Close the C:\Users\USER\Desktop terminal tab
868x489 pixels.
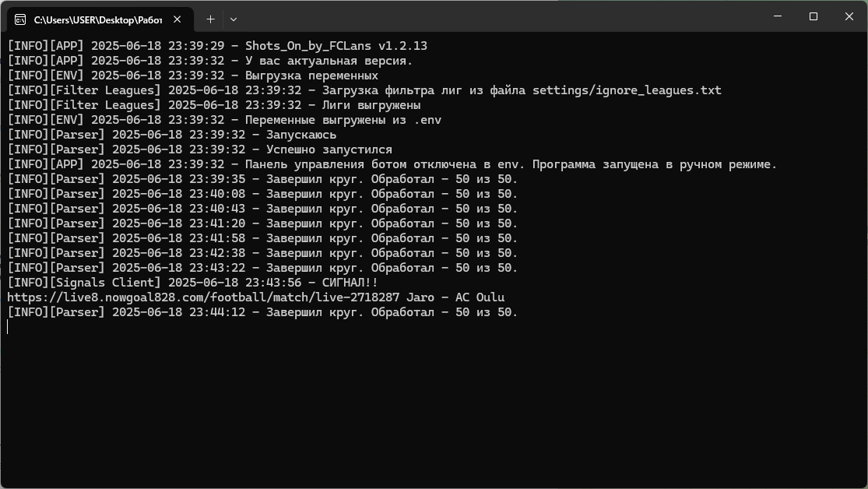177,19
